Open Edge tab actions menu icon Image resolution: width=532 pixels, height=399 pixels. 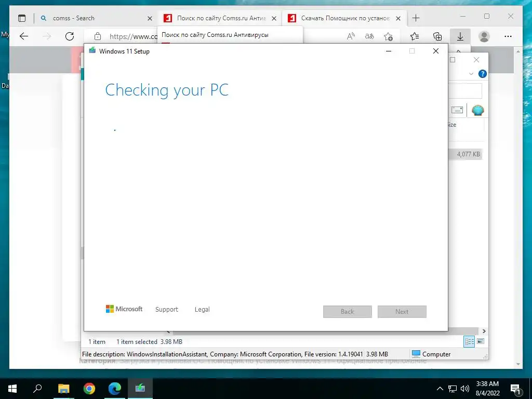tap(22, 18)
